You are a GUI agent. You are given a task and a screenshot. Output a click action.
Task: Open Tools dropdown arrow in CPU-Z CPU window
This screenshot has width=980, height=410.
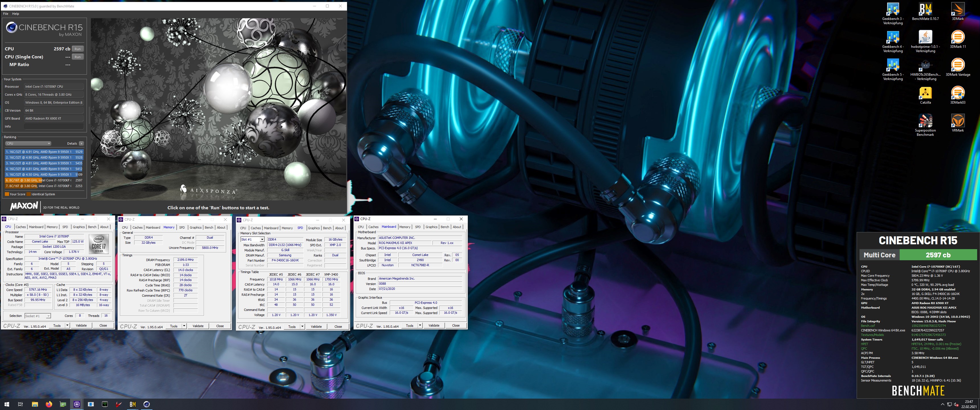pyautogui.click(x=67, y=325)
